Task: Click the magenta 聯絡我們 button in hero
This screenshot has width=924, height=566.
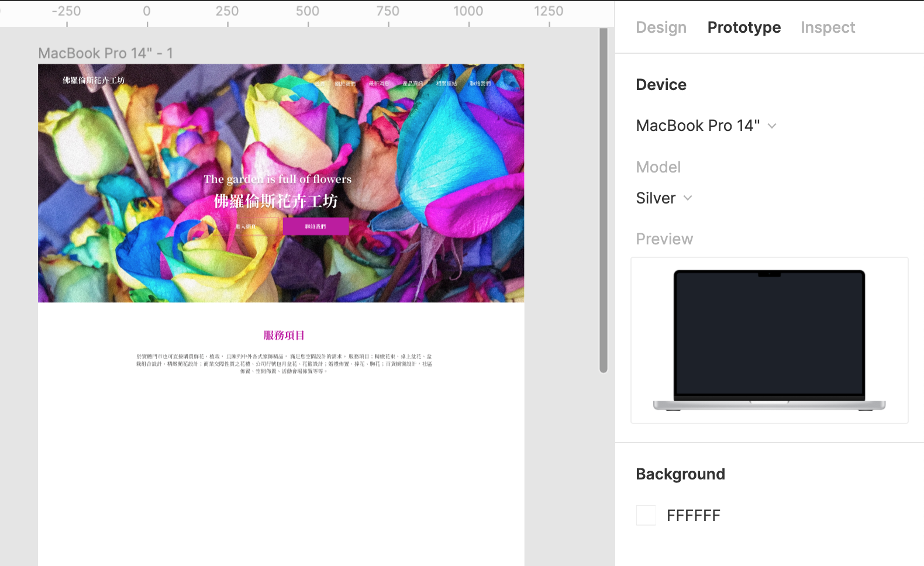Action: 316,226
